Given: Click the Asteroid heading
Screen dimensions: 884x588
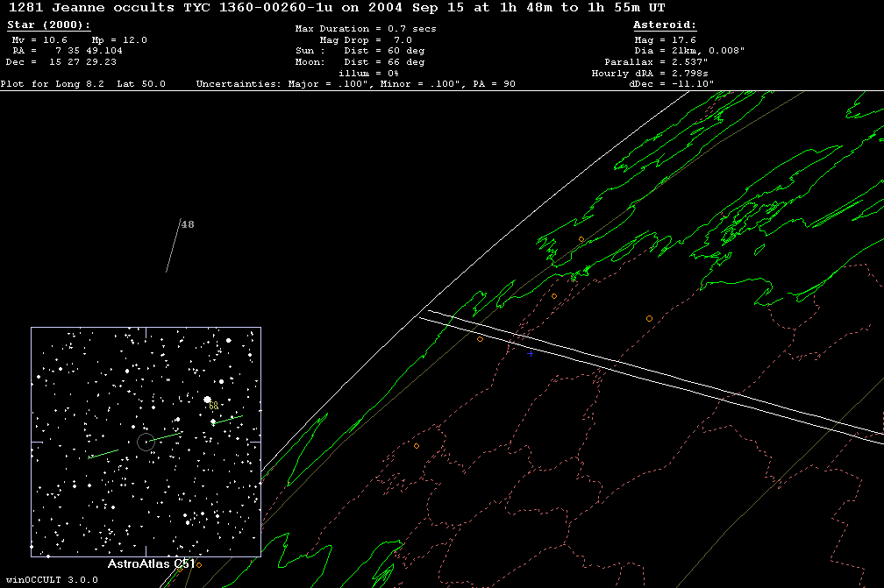Looking at the screenshot, I should (665, 25).
